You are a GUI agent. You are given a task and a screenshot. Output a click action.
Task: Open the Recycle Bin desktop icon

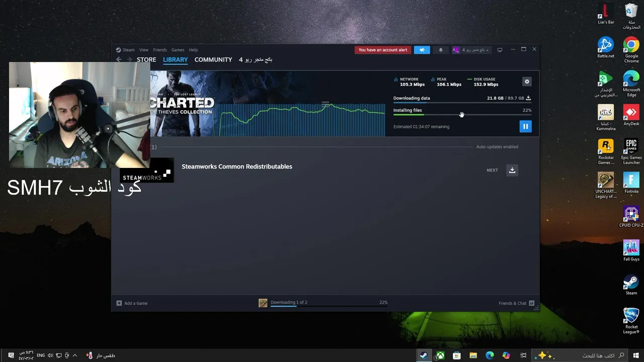[x=631, y=17]
